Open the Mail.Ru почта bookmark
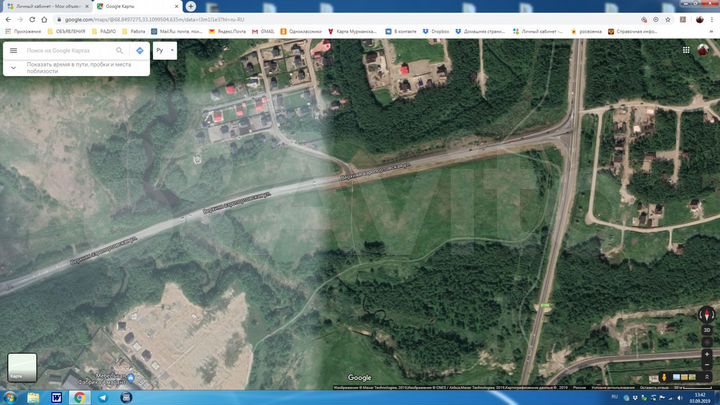This screenshot has width=720, height=405. 177,32
